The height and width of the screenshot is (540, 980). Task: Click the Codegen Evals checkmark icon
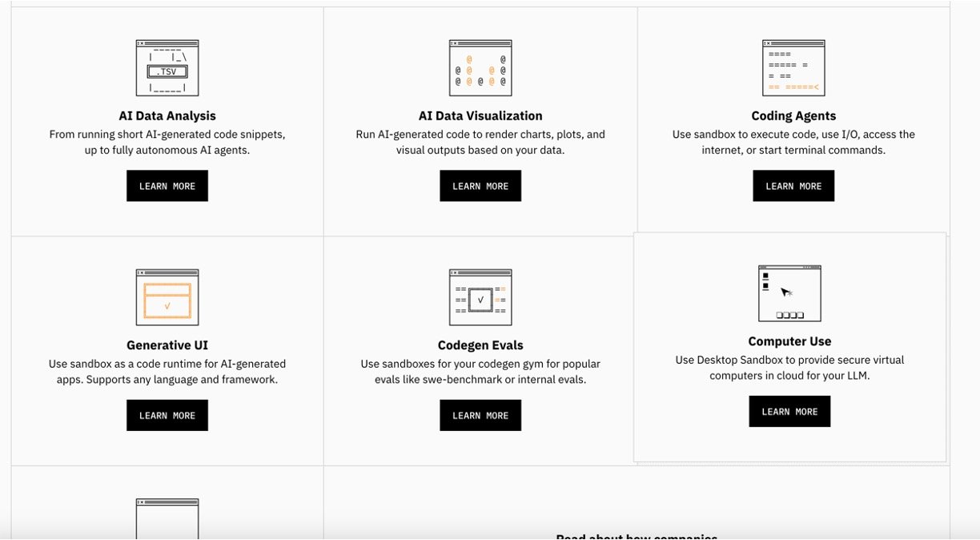(480, 297)
